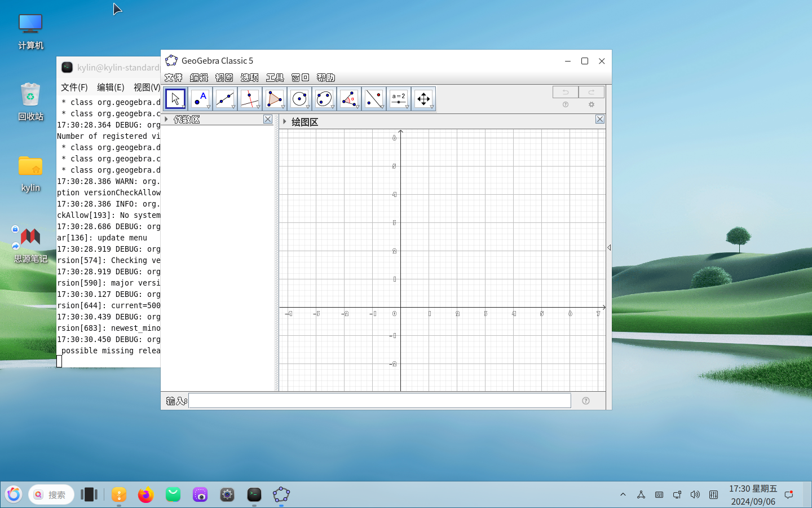This screenshot has height=508, width=812.
Task: Open the start menu in taskbar
Action: [14, 495]
